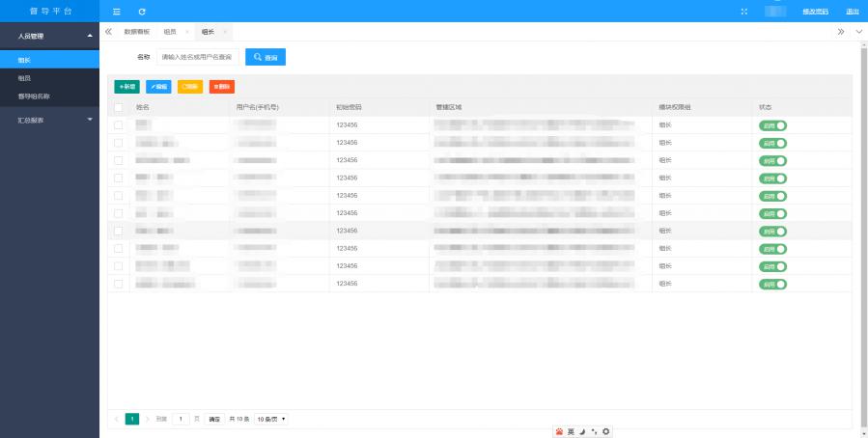Toggle the status switch in first row

(772, 125)
